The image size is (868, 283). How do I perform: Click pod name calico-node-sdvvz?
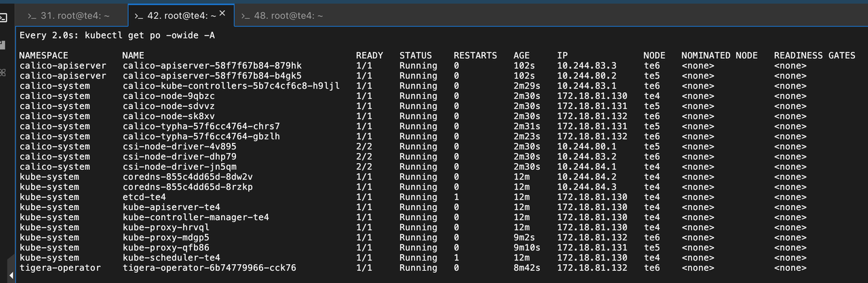tap(169, 106)
